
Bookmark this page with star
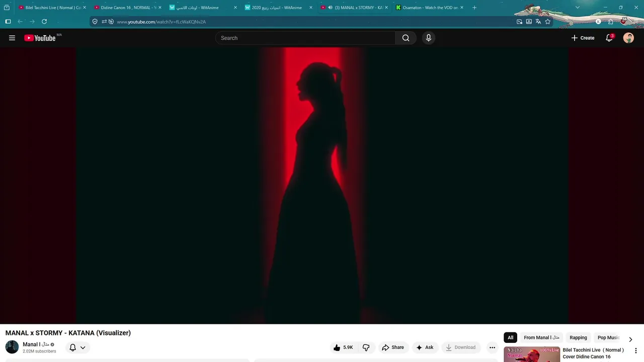click(x=548, y=22)
